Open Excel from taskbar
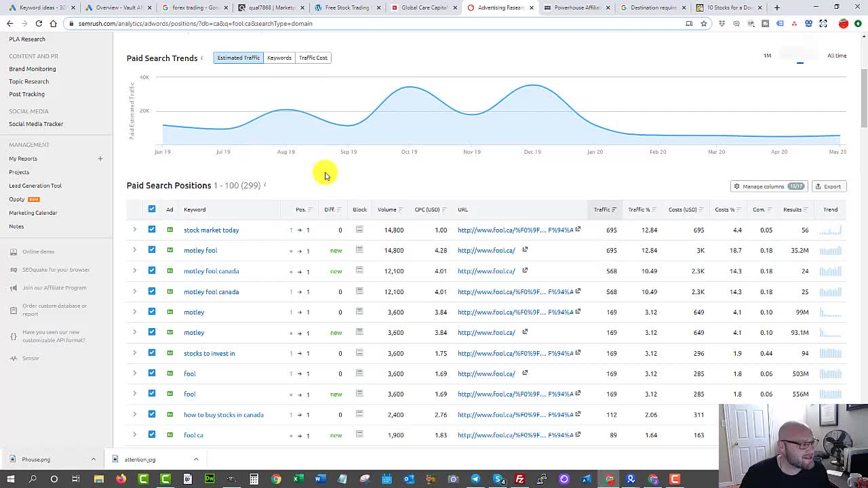This screenshot has height=488, width=868. [298, 479]
